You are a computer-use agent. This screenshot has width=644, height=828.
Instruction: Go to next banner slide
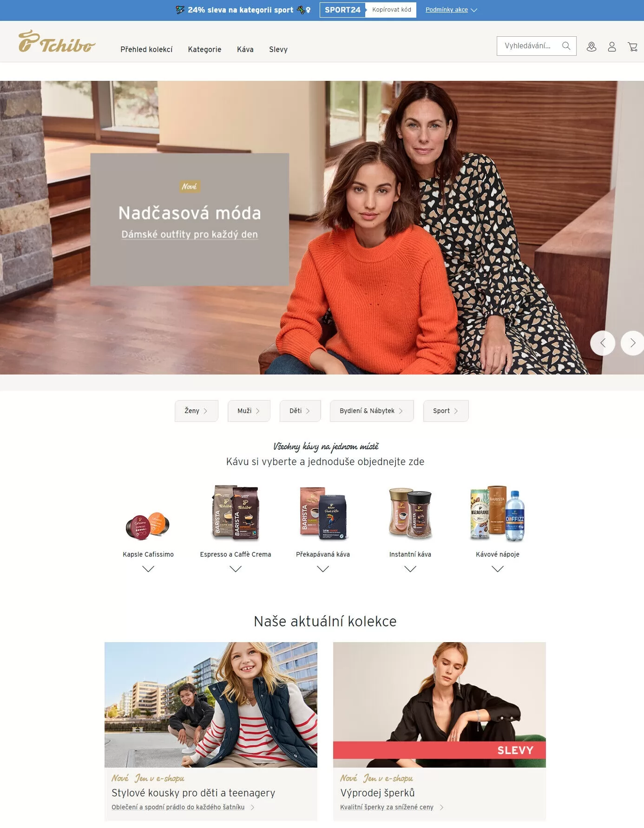tap(632, 343)
